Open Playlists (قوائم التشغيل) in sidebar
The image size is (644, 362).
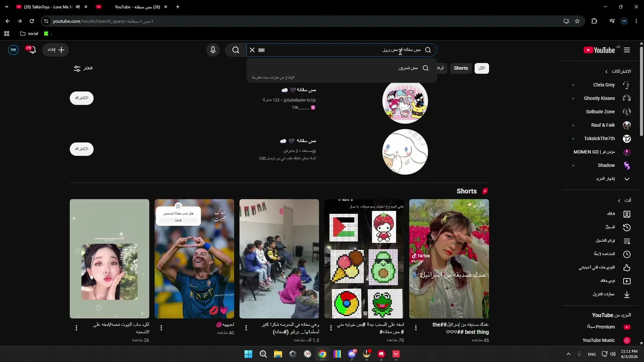[601, 241]
